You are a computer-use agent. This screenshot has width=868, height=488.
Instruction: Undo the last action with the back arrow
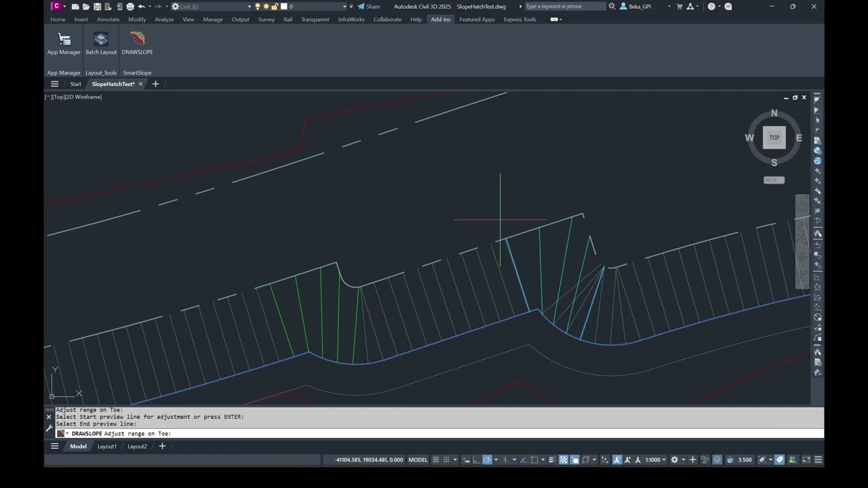point(141,7)
